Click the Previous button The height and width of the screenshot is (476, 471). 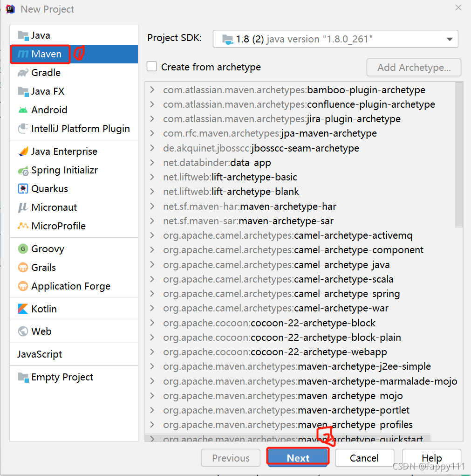pyautogui.click(x=231, y=458)
